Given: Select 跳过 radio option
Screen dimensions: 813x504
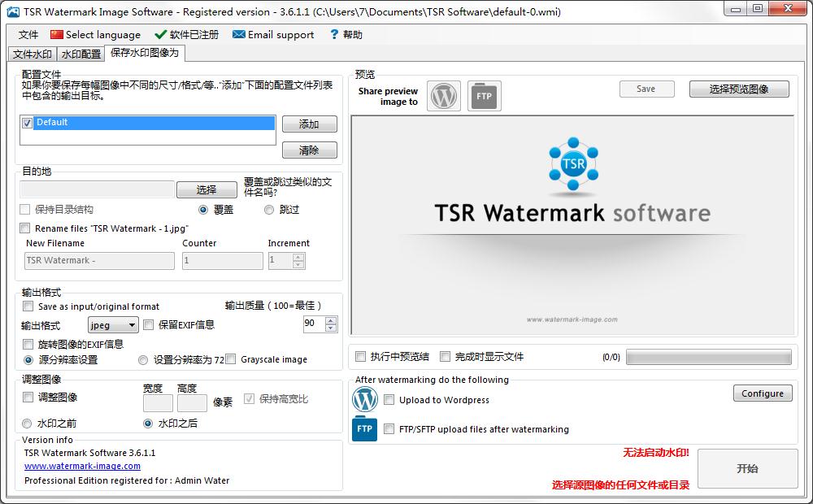Looking at the screenshot, I should [268, 210].
